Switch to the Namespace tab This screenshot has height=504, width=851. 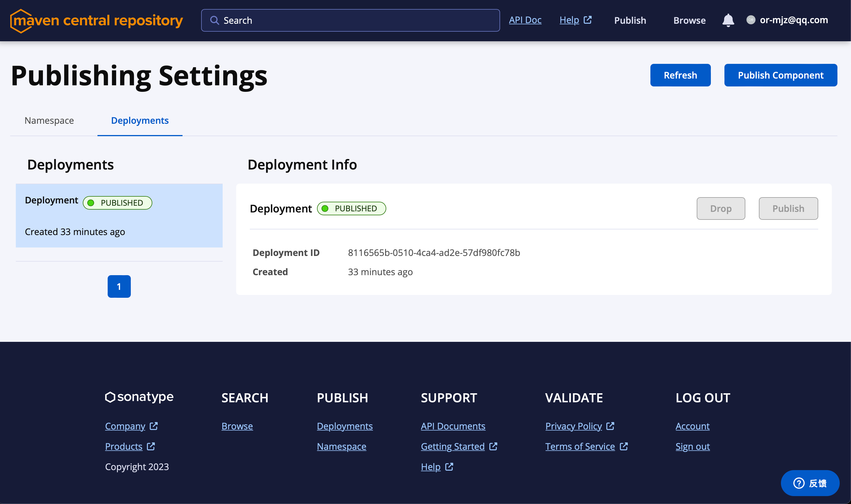49,121
